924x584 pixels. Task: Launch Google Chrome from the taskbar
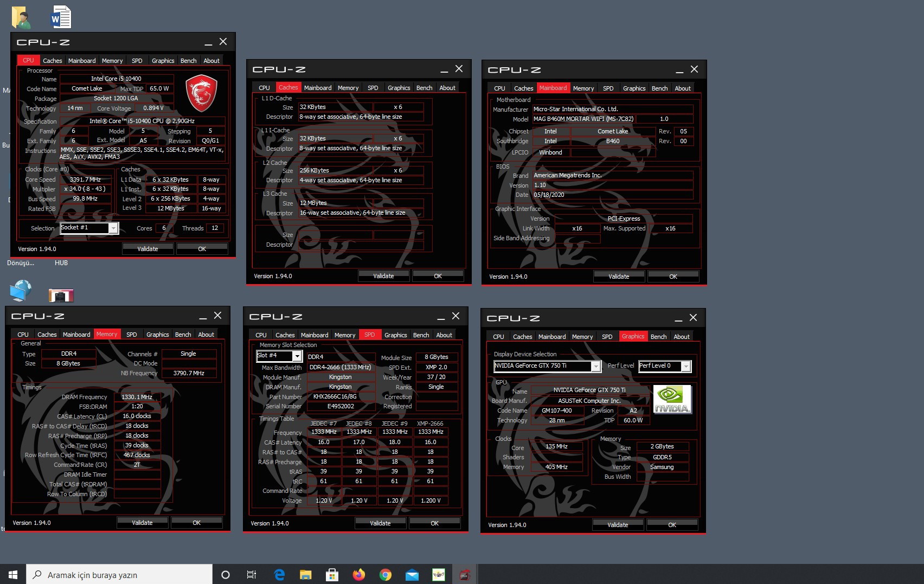(385, 574)
